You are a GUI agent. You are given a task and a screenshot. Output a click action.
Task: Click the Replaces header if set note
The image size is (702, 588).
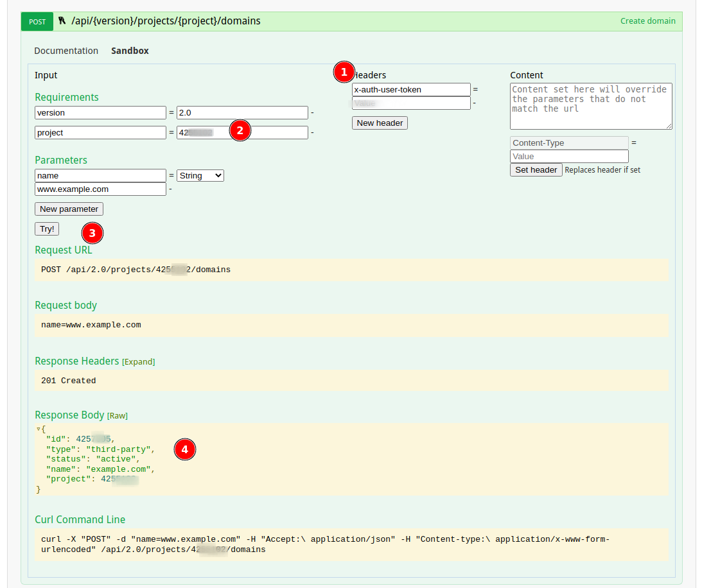coord(602,170)
